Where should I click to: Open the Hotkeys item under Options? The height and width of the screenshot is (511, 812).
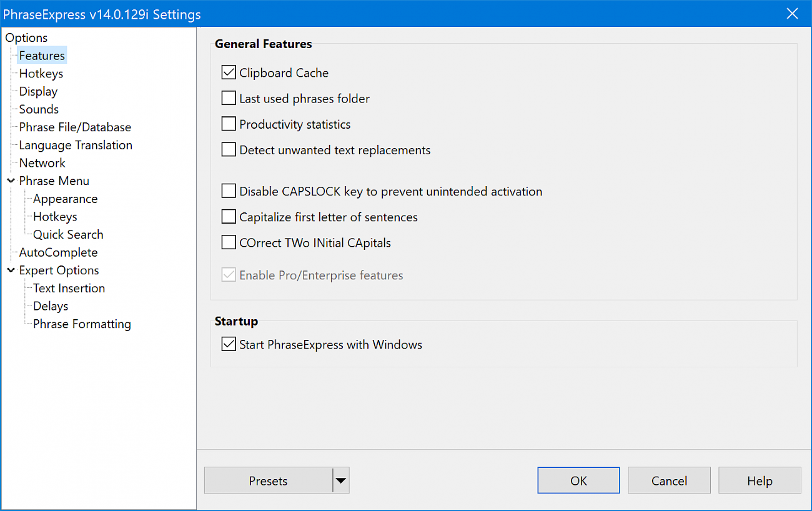tap(41, 74)
